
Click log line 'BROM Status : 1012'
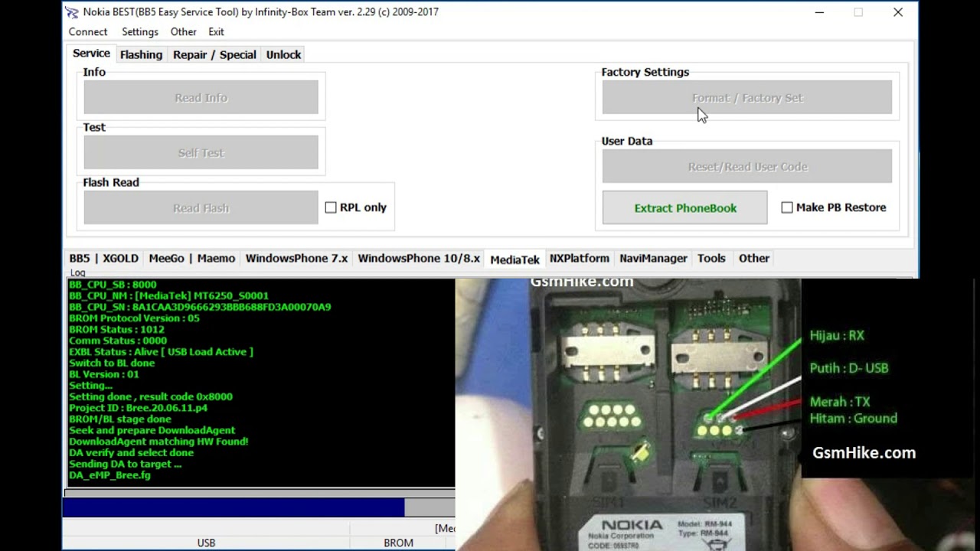(x=116, y=329)
